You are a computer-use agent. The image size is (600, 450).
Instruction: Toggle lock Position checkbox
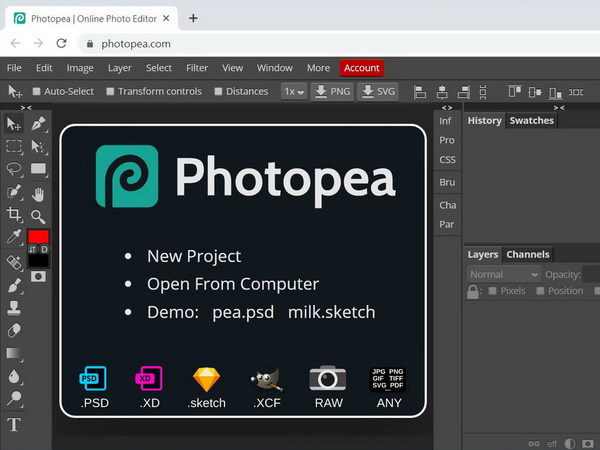click(x=540, y=291)
